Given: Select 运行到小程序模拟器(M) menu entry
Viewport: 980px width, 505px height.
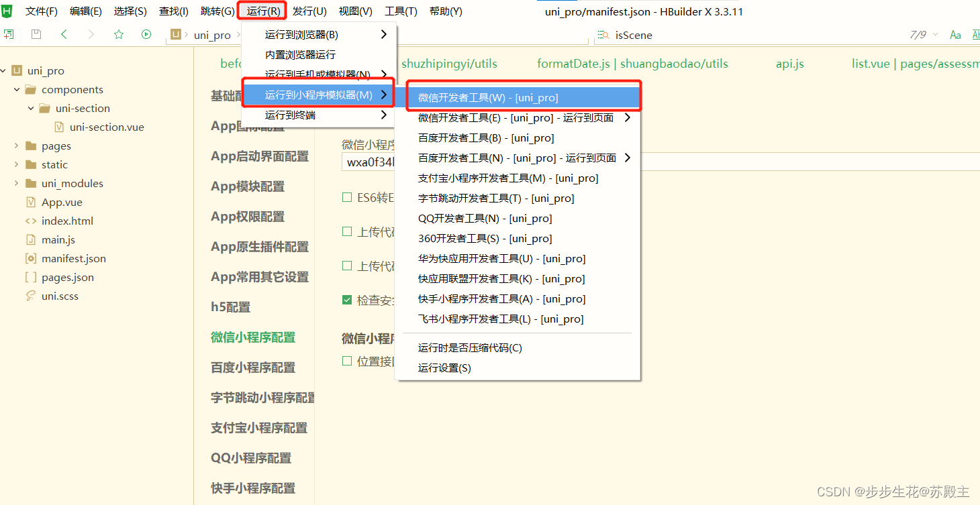Looking at the screenshot, I should (x=319, y=95).
